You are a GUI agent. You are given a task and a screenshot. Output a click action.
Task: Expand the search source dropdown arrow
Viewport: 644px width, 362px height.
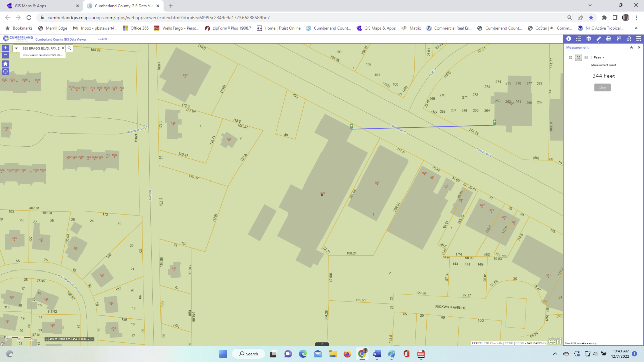coord(16,48)
